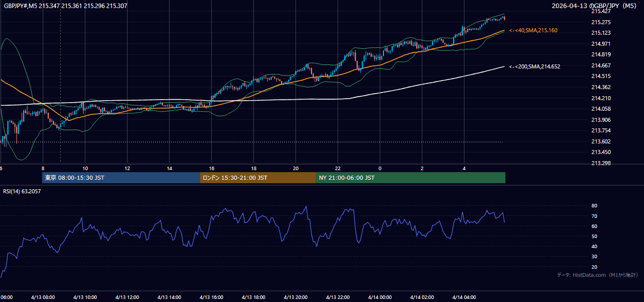Click price axis value 214.210

coord(601,98)
